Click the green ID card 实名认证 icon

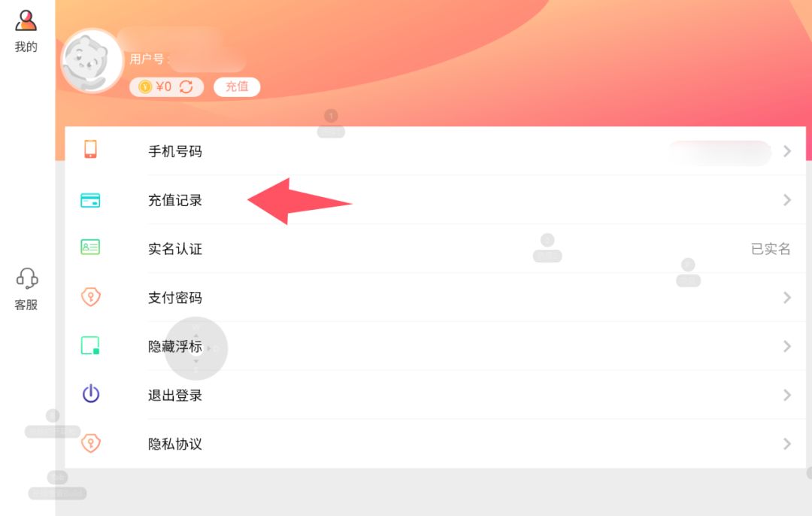[x=91, y=247]
